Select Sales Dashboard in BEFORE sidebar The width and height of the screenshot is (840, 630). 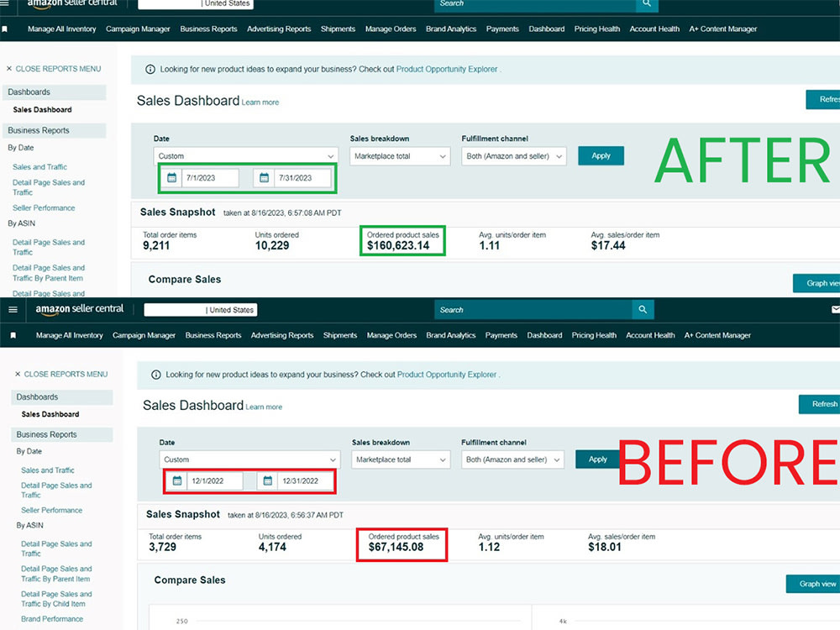click(x=50, y=414)
